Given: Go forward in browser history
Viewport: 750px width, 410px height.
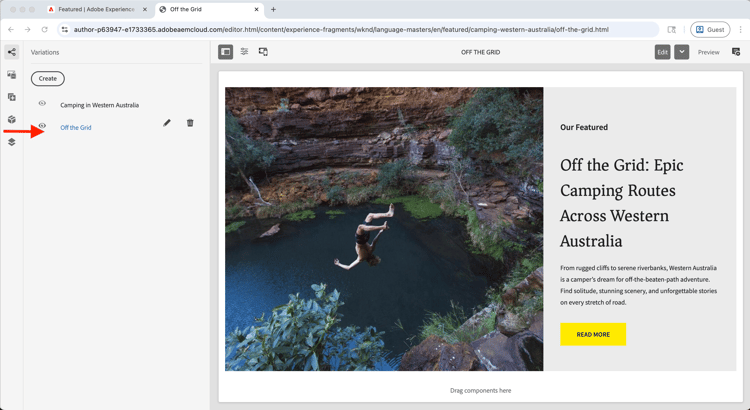Looking at the screenshot, I should pyautogui.click(x=28, y=30).
